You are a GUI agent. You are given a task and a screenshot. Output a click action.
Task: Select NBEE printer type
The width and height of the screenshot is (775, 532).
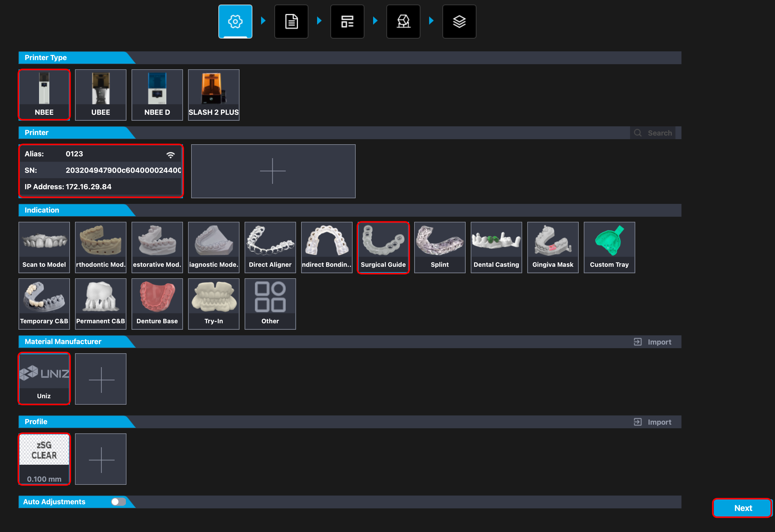coord(44,95)
